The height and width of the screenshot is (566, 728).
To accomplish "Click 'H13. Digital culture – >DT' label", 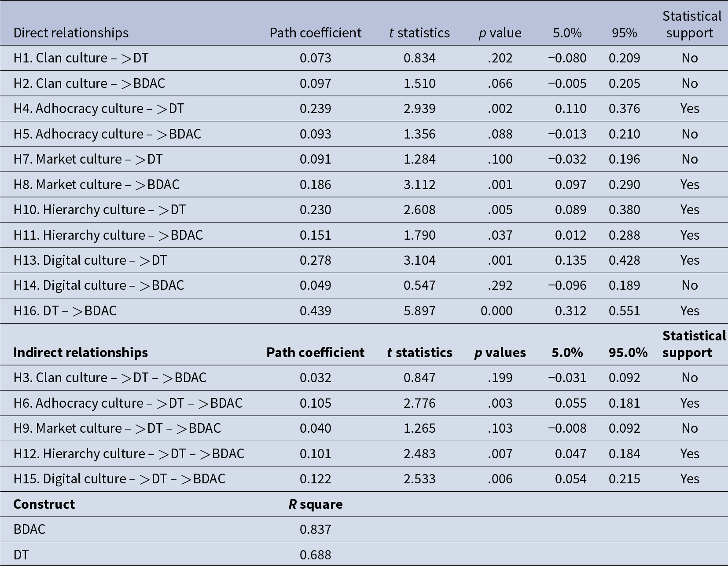I will (x=90, y=260).
